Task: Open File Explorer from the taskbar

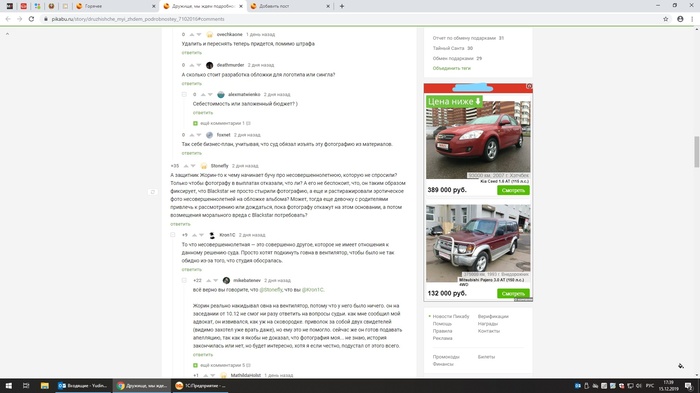Action: point(45,386)
